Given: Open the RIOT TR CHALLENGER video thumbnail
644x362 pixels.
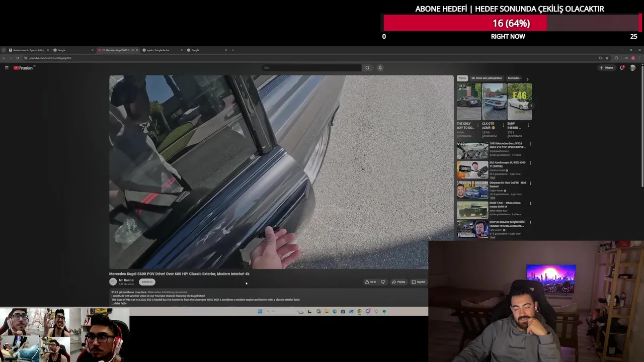Looking at the screenshot, I should 472,229.
